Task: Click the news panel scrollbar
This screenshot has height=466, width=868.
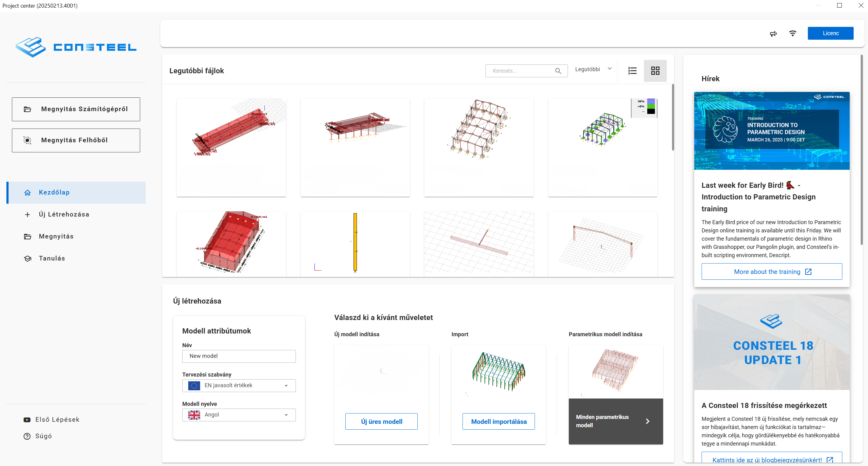Action: 862,150
